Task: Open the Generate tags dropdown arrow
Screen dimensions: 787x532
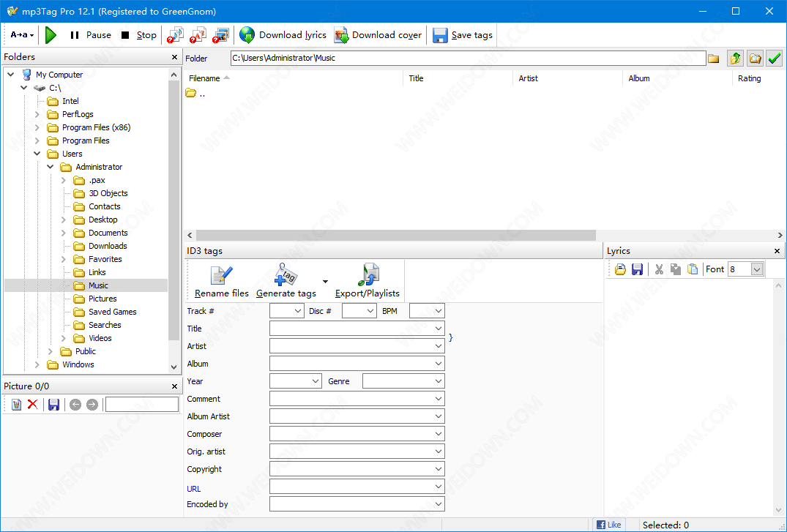Action: click(x=325, y=282)
